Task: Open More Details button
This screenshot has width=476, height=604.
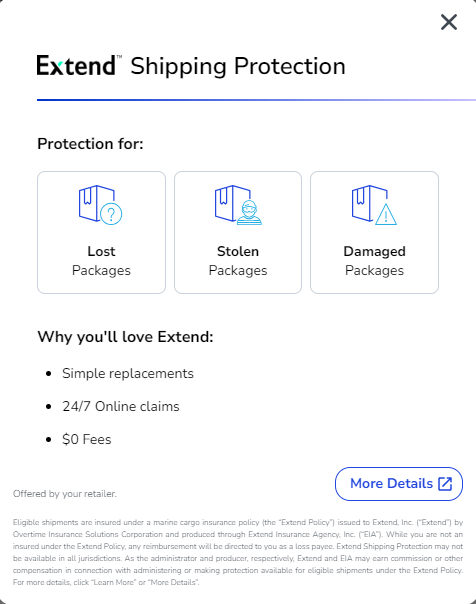Action: click(x=399, y=484)
